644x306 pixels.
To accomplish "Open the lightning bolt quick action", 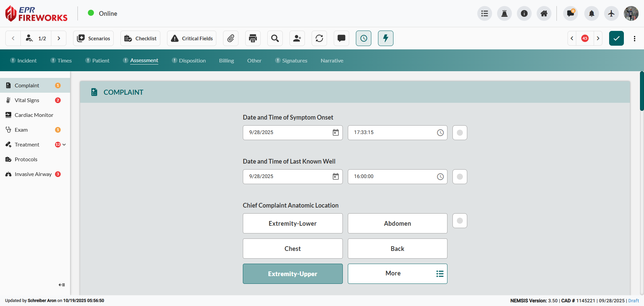I will (386, 38).
